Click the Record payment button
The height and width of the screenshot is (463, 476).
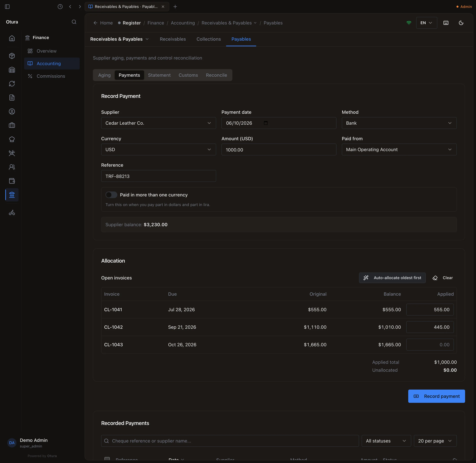click(437, 396)
